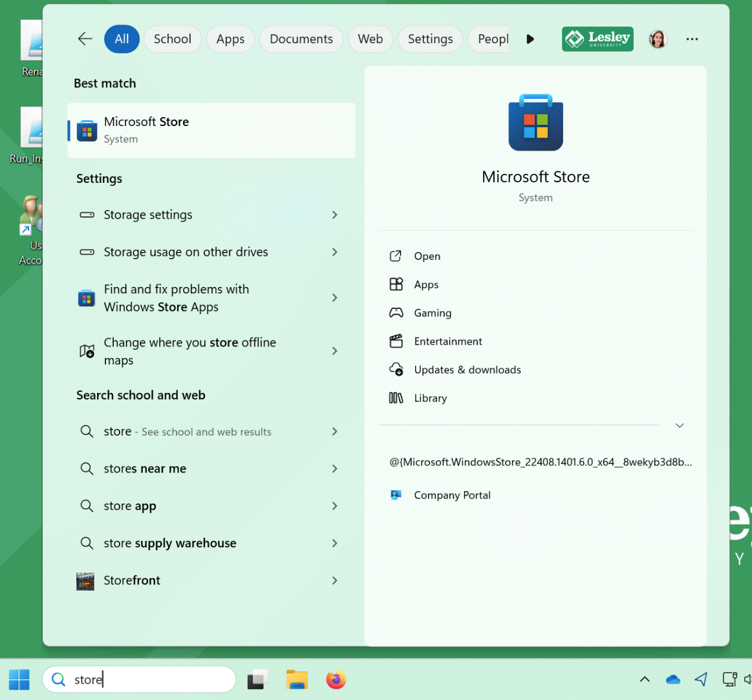Click the Company Portal icon
Screen dimensions: 752x700
(396, 495)
